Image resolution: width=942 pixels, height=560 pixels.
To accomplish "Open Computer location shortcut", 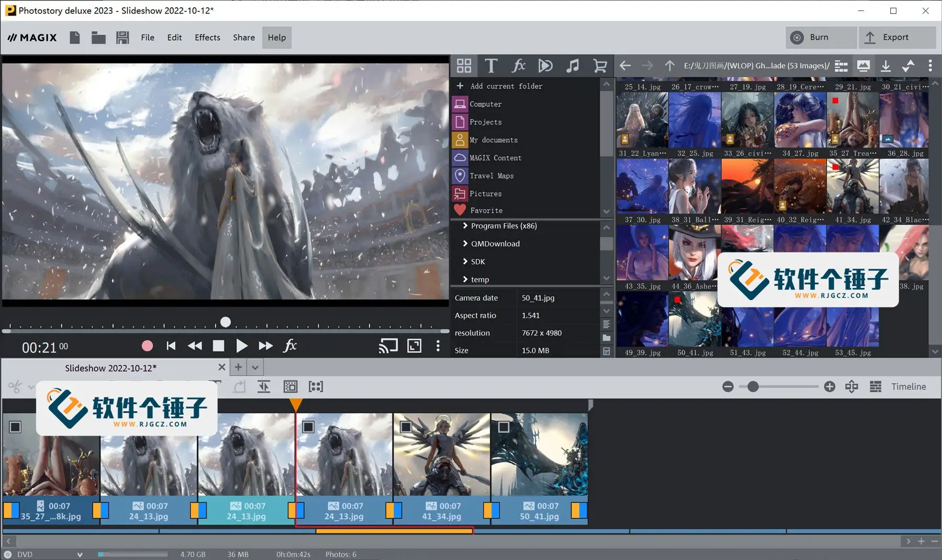I will [485, 104].
